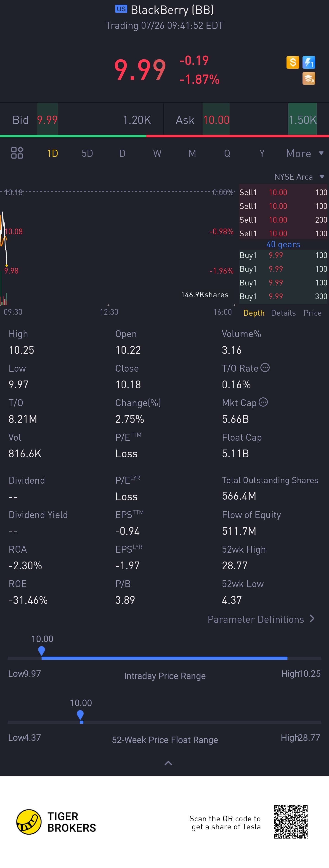Tap the Ask price 10.00 quote
Image resolution: width=329 pixels, height=868 pixels.
pos(216,120)
